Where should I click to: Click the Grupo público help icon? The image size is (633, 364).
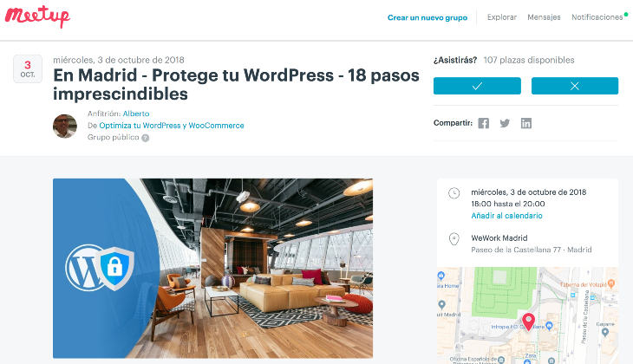pyautogui.click(x=146, y=138)
